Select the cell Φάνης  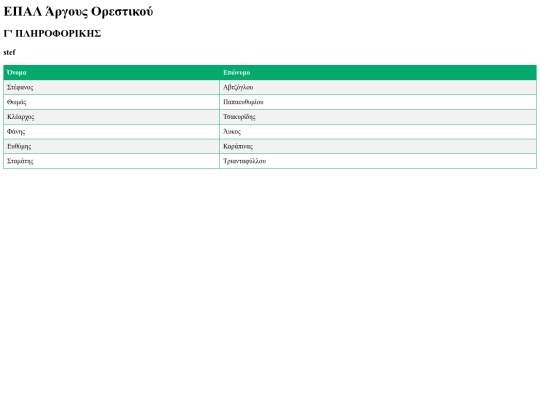pyautogui.click(x=112, y=132)
